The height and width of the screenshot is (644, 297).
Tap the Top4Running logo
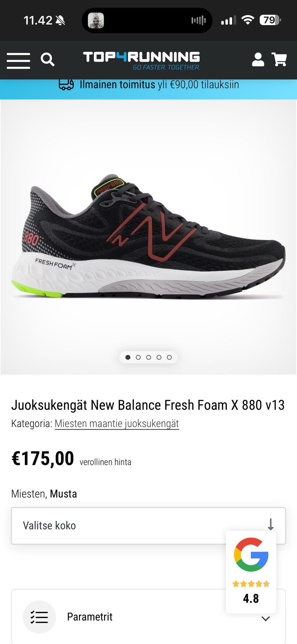(x=141, y=60)
